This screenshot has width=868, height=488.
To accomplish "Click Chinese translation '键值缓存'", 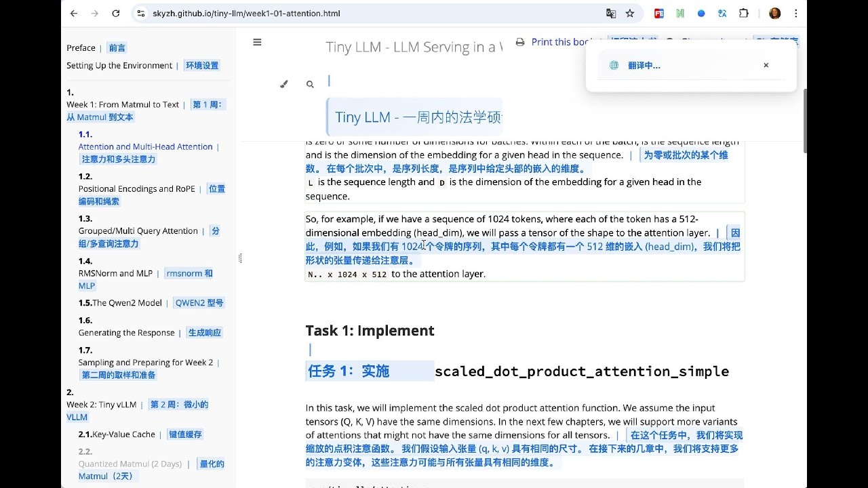I will point(185,434).
